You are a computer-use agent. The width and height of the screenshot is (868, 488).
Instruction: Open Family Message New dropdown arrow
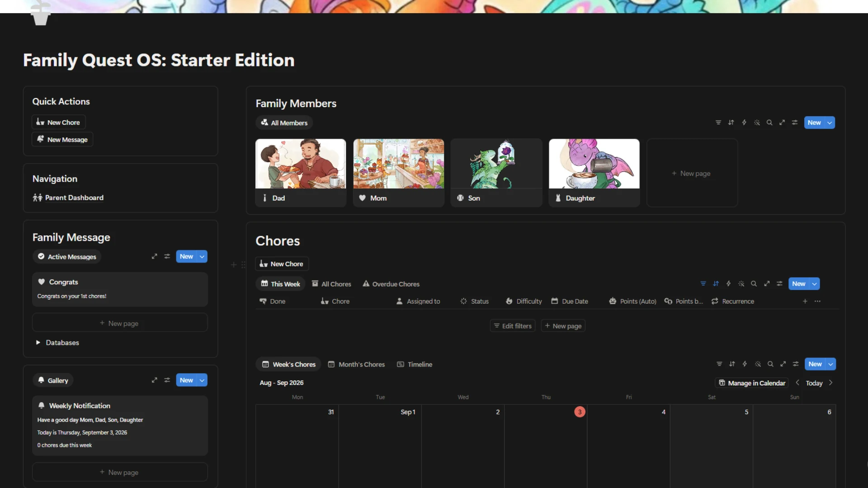(202, 256)
